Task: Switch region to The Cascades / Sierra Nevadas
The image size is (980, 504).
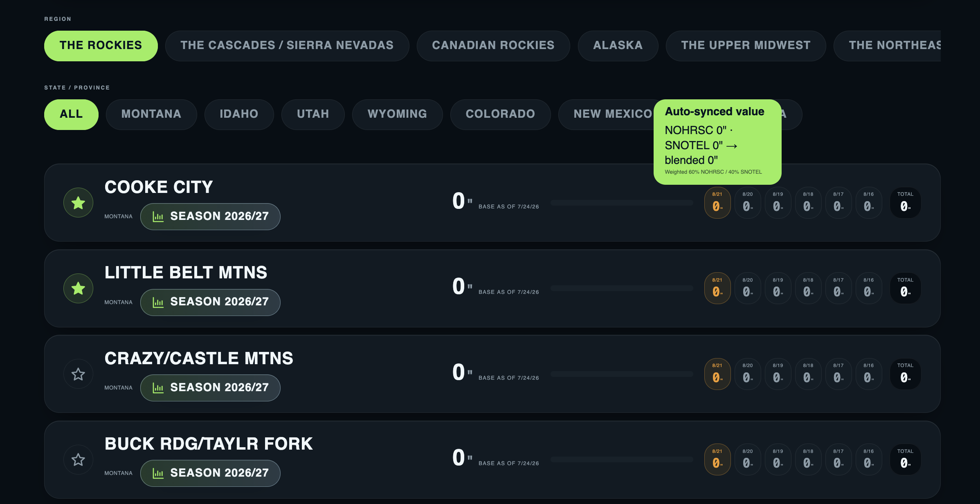Action: click(x=287, y=46)
